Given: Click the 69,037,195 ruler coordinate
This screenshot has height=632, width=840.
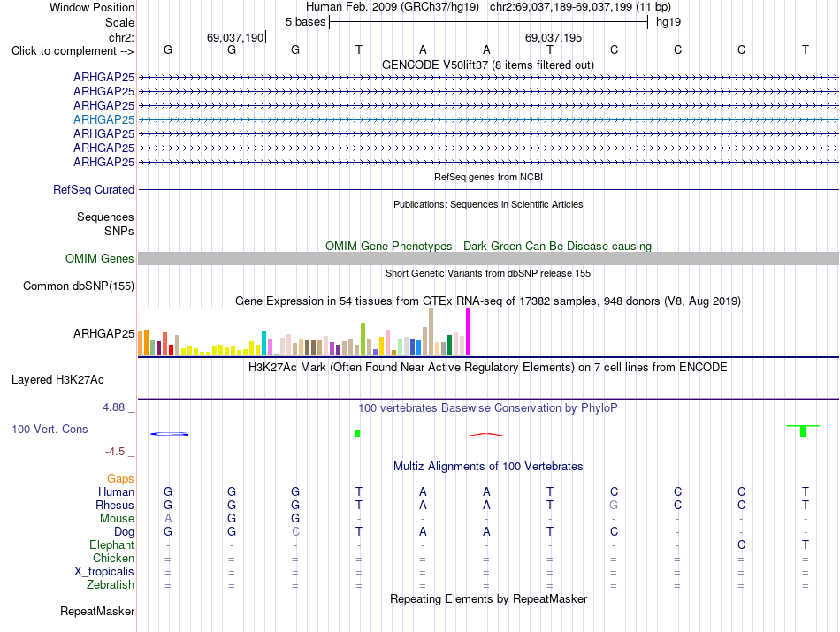Looking at the screenshot, I should (x=554, y=37).
